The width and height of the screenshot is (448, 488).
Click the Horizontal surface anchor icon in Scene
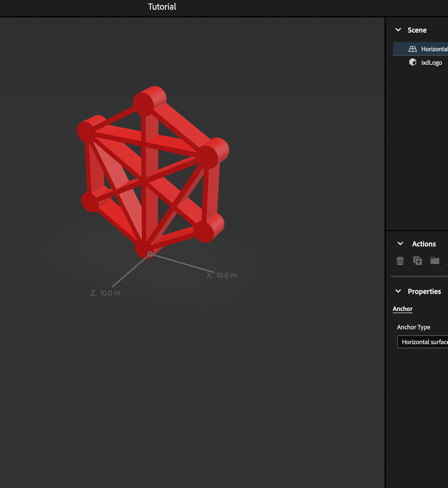click(x=412, y=48)
